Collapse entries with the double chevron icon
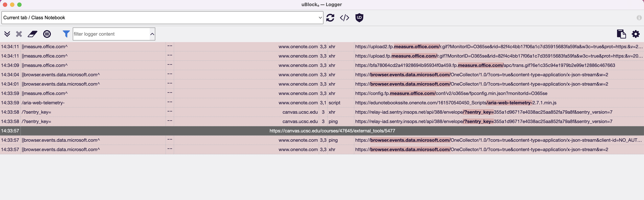Screen dimensions: 644x200 pos(7,34)
